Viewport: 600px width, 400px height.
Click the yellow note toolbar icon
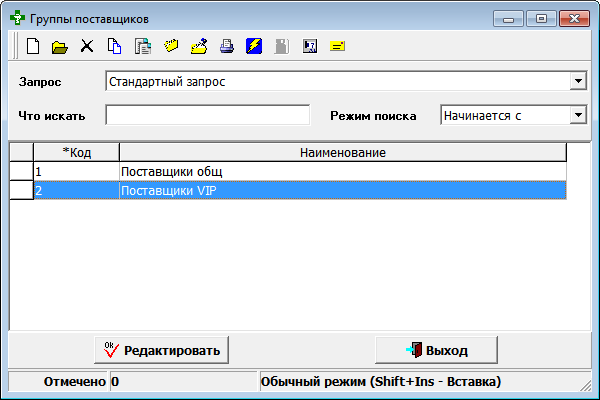337,46
